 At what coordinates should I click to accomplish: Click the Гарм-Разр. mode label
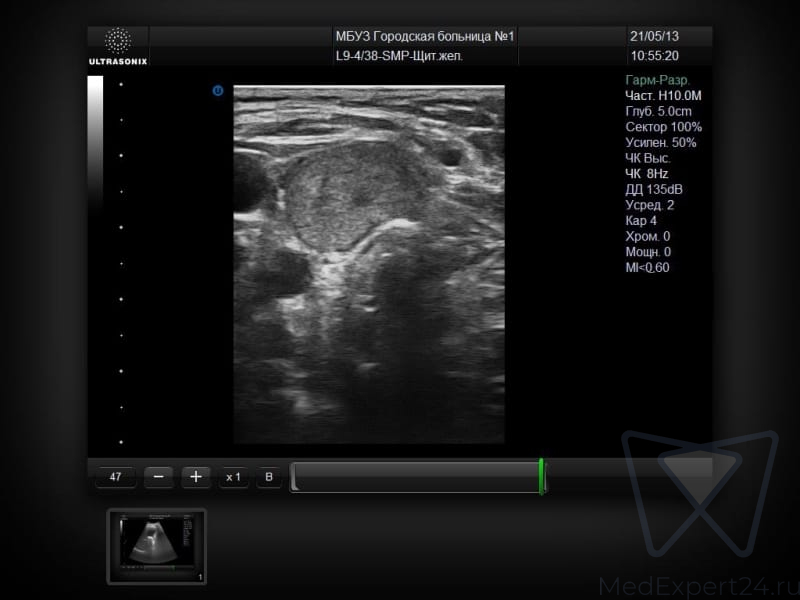pyautogui.click(x=657, y=80)
